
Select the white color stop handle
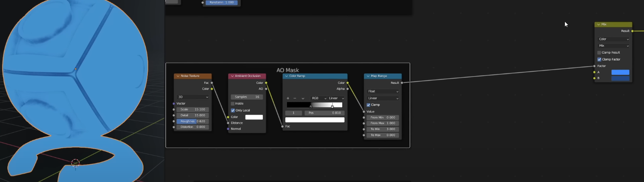(x=332, y=106)
